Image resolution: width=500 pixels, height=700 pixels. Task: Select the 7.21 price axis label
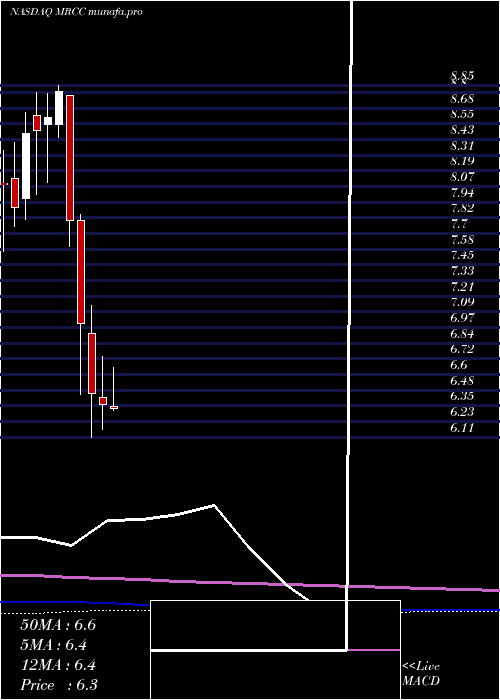point(462,287)
